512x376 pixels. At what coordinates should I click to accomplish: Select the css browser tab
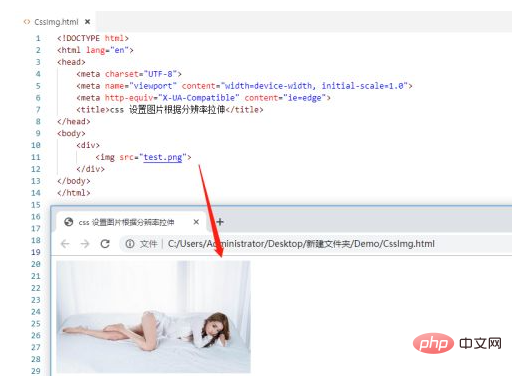(x=131, y=222)
